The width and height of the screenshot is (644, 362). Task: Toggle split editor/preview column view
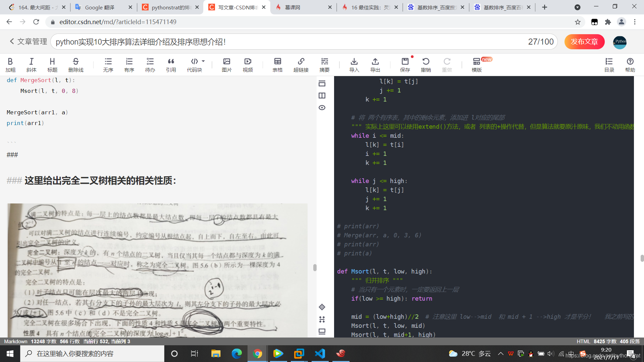(x=322, y=96)
